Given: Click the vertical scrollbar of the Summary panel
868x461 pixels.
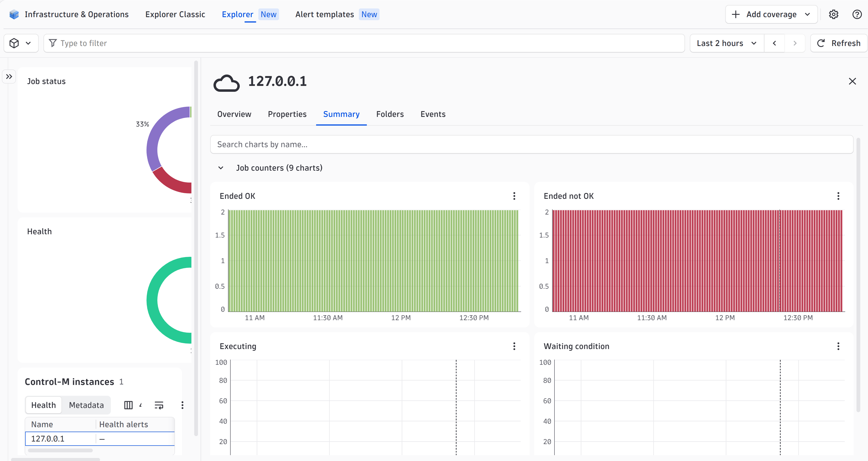Looking at the screenshot, I should [x=858, y=274].
